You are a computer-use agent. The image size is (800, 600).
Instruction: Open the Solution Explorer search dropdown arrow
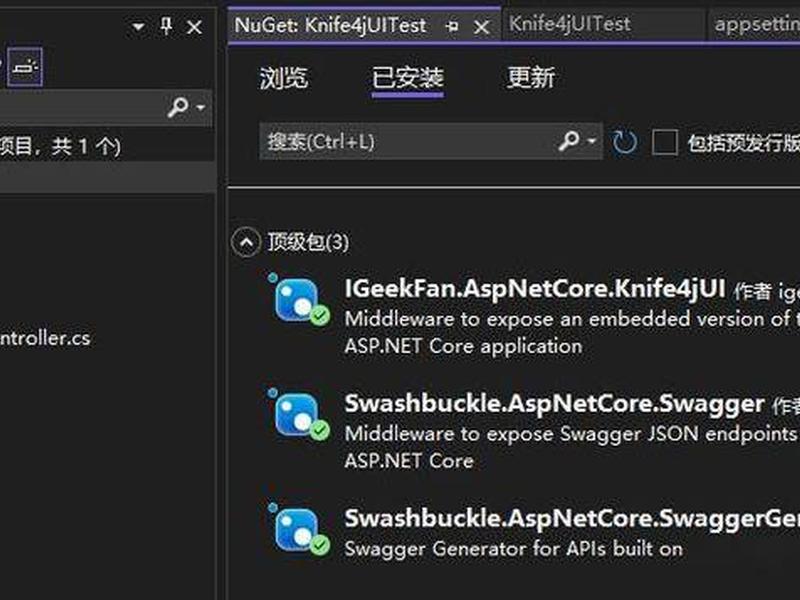201,107
